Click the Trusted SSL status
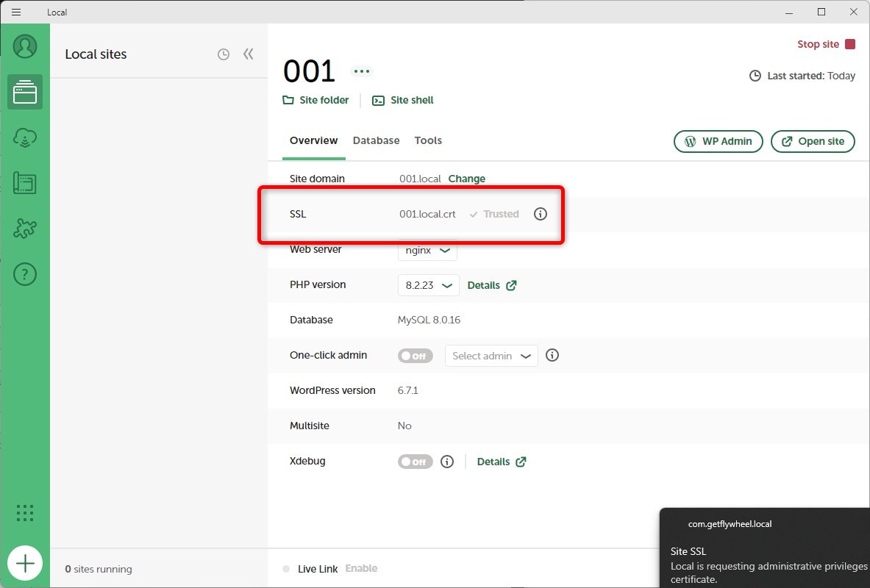The height and width of the screenshot is (588, 870). coord(494,214)
